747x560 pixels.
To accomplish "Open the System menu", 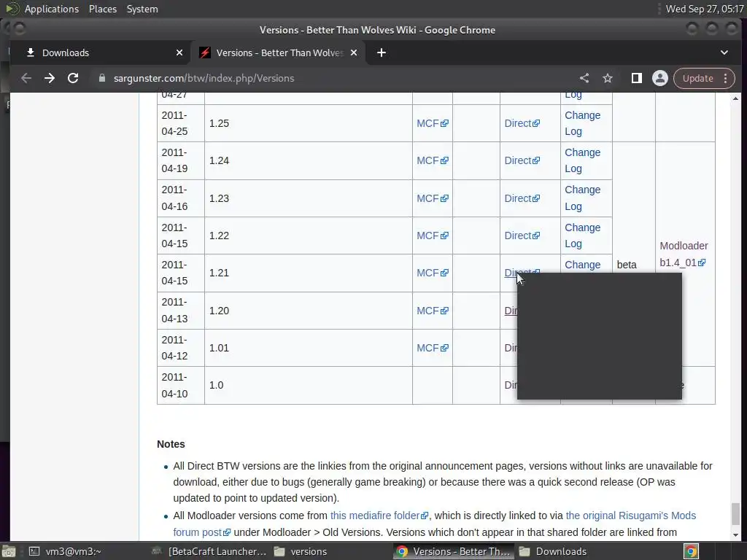I will click(142, 9).
